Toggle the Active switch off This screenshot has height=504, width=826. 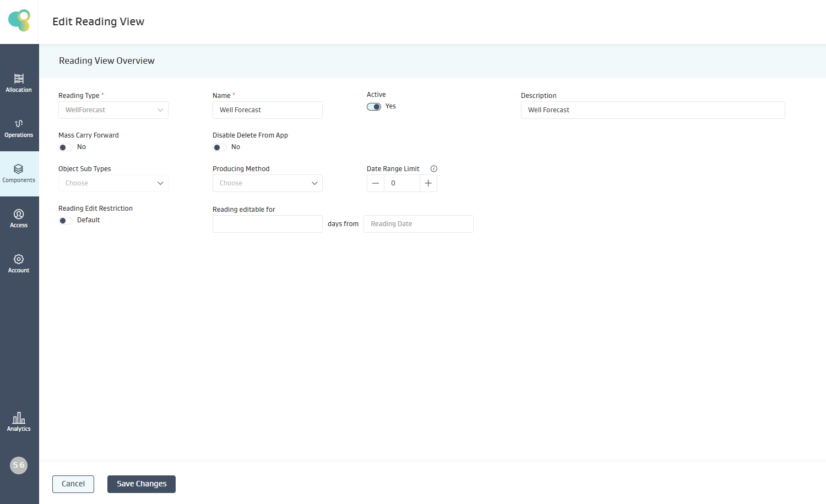374,107
